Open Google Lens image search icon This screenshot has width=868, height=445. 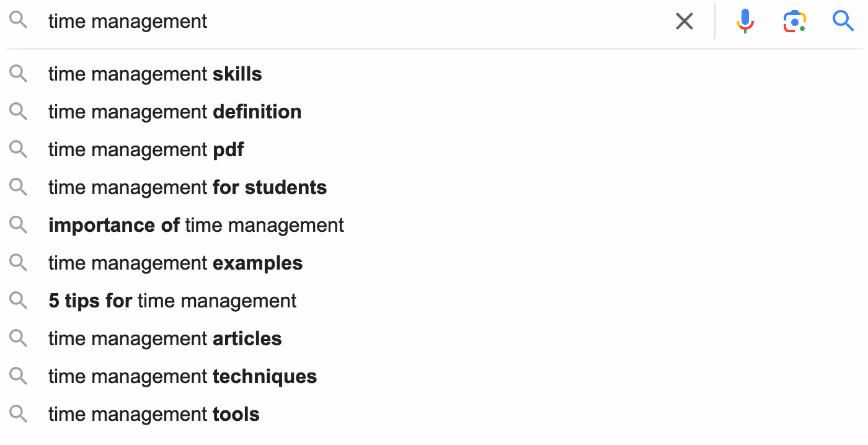(794, 22)
